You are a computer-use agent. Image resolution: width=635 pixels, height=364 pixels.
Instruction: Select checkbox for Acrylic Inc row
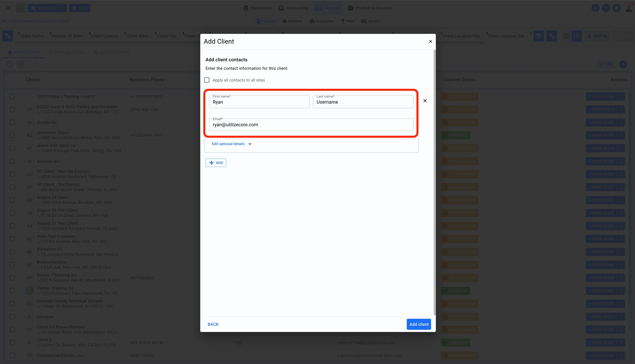[x=12, y=123]
